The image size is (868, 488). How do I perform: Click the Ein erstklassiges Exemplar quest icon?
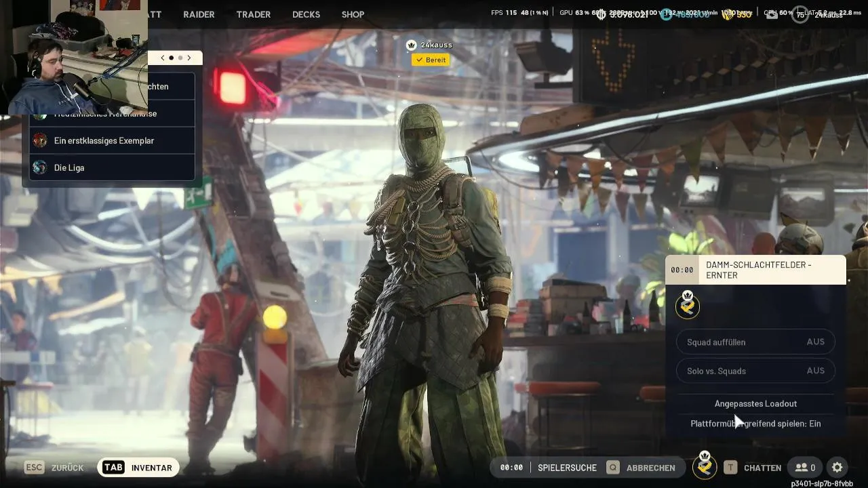pyautogui.click(x=40, y=140)
